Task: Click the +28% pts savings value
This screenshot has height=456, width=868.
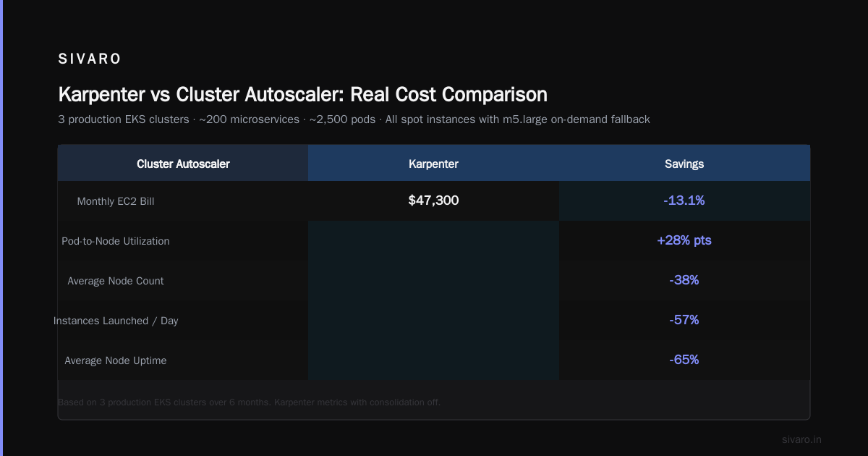Action: (684, 240)
